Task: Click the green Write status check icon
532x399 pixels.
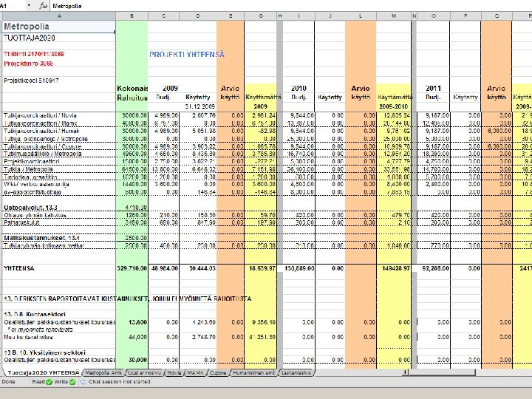Action: pos(72,382)
